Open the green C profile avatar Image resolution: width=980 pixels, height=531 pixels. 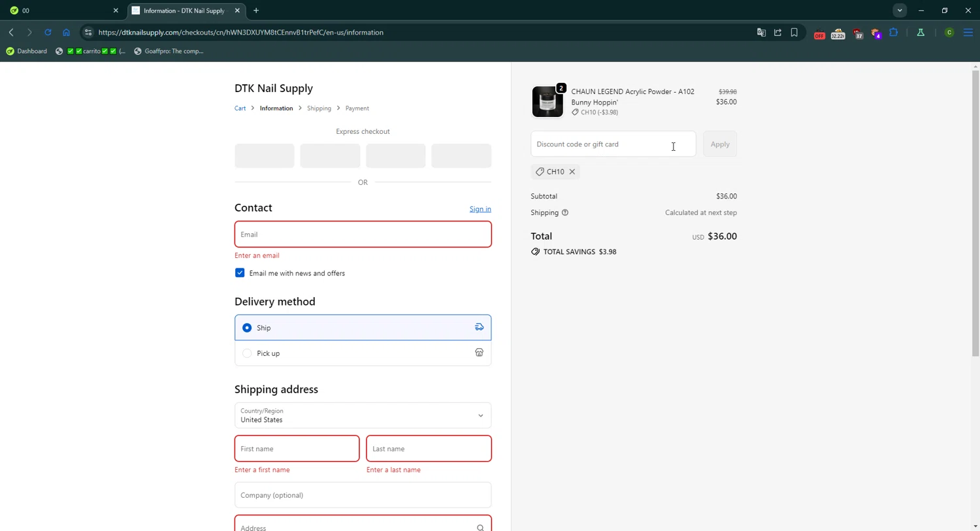[x=949, y=33]
